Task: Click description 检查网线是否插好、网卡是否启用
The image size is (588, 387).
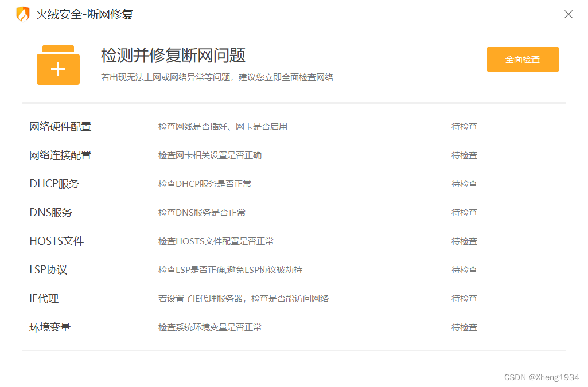Action: point(223,127)
